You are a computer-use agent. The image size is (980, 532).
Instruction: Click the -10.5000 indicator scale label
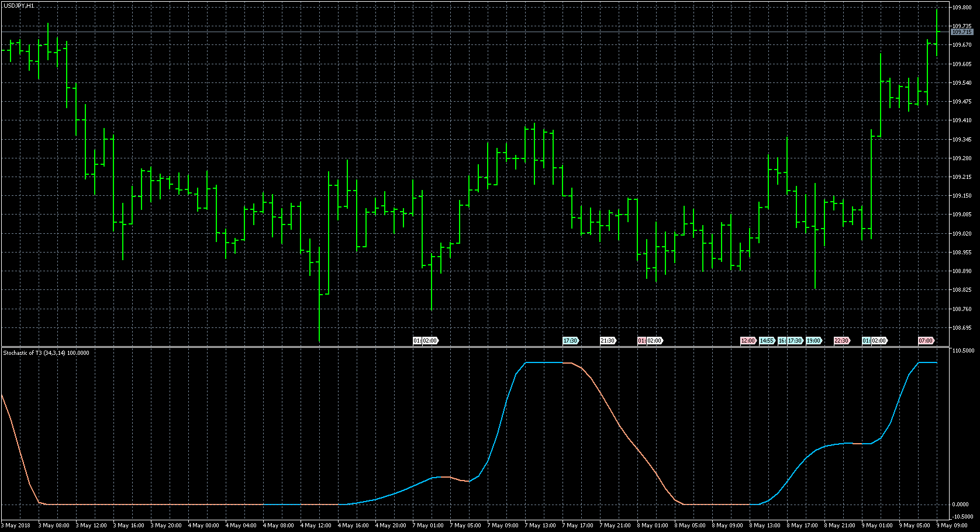(x=962, y=517)
